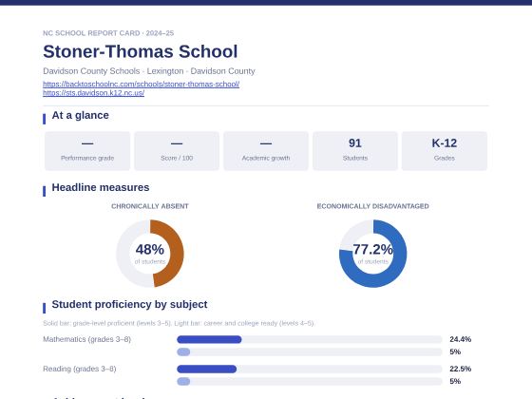
Task: Open the sts.davidson.k12.nc.us website link
Action: pyautogui.click(x=94, y=93)
